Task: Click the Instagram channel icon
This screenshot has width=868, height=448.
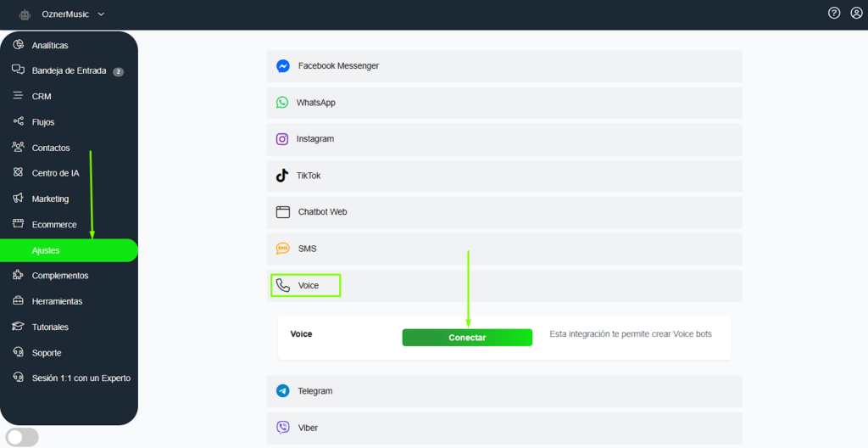Action: point(282,139)
